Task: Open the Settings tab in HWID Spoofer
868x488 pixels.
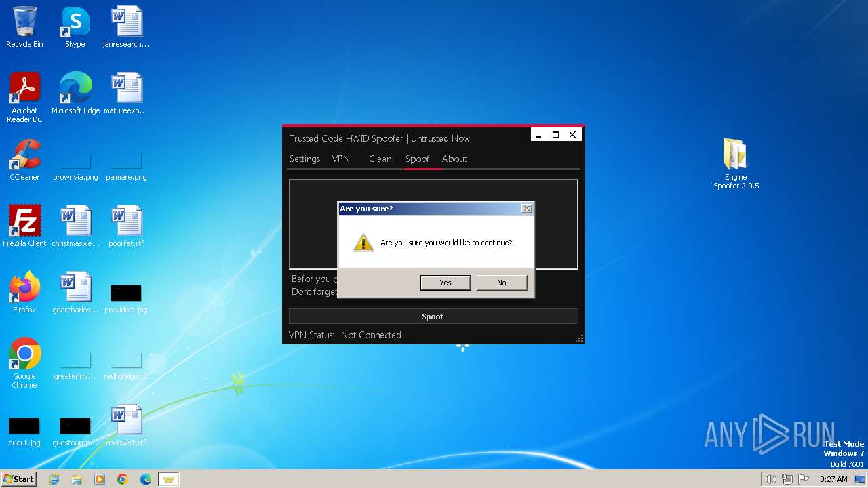Action: tap(304, 159)
